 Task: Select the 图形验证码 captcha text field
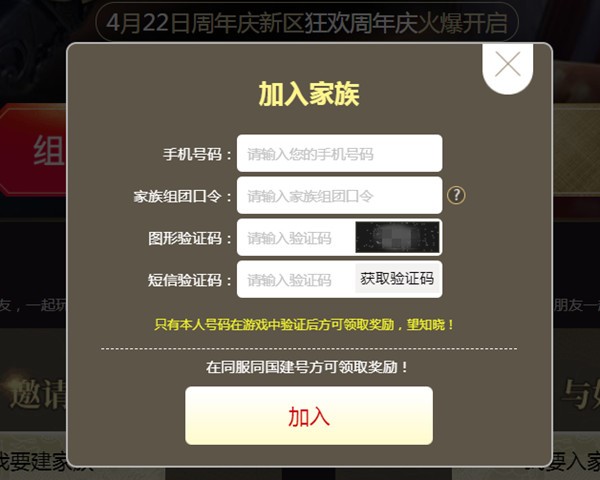pos(296,237)
